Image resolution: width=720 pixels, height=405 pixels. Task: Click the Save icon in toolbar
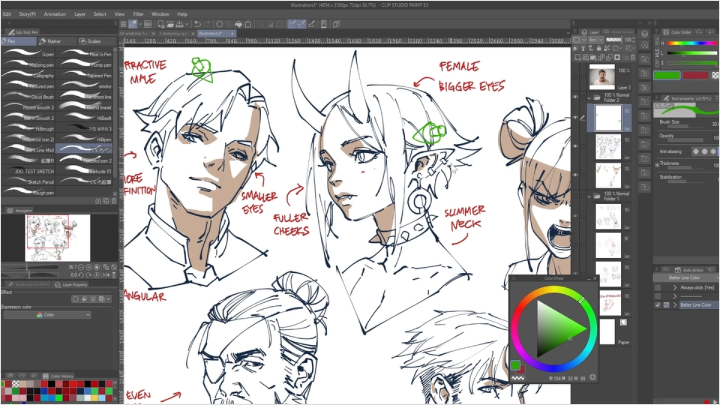click(x=180, y=24)
